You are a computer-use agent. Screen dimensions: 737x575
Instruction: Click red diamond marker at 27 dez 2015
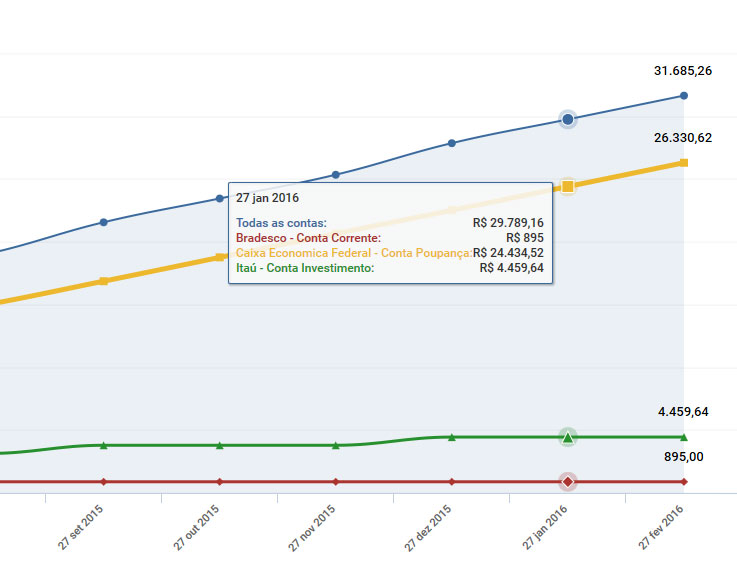tap(452, 482)
